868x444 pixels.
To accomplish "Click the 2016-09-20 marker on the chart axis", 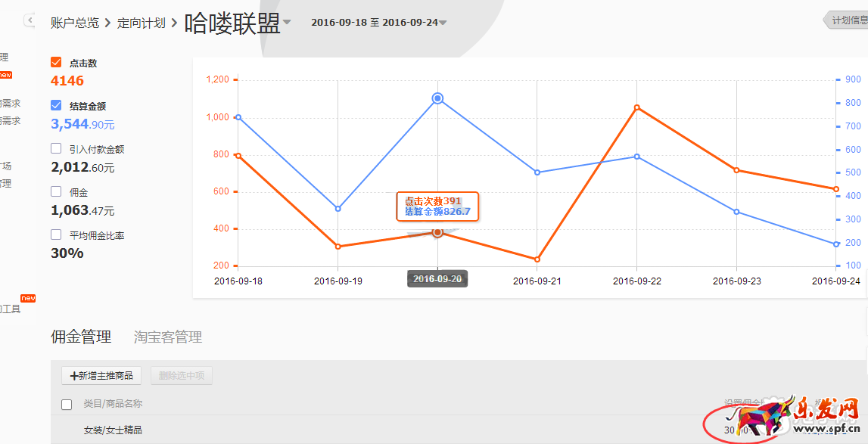I will click(x=437, y=279).
